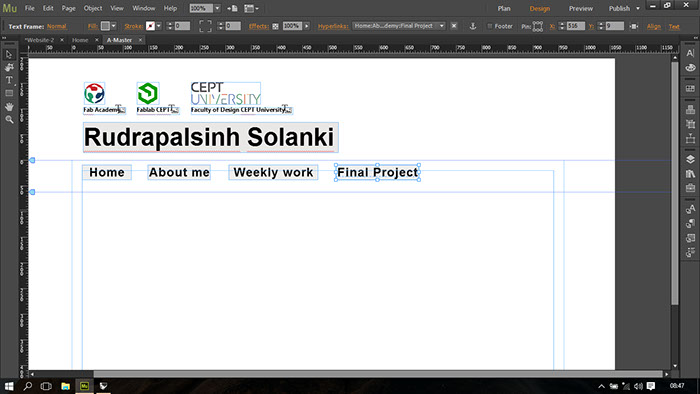Open the Hyperlinks destination dropdown

[399, 26]
